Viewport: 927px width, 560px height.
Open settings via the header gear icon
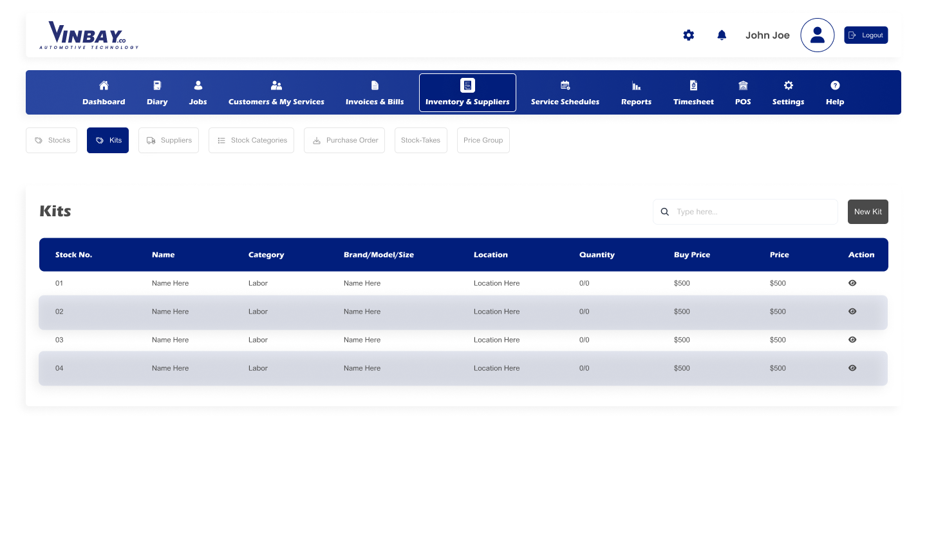pyautogui.click(x=689, y=35)
